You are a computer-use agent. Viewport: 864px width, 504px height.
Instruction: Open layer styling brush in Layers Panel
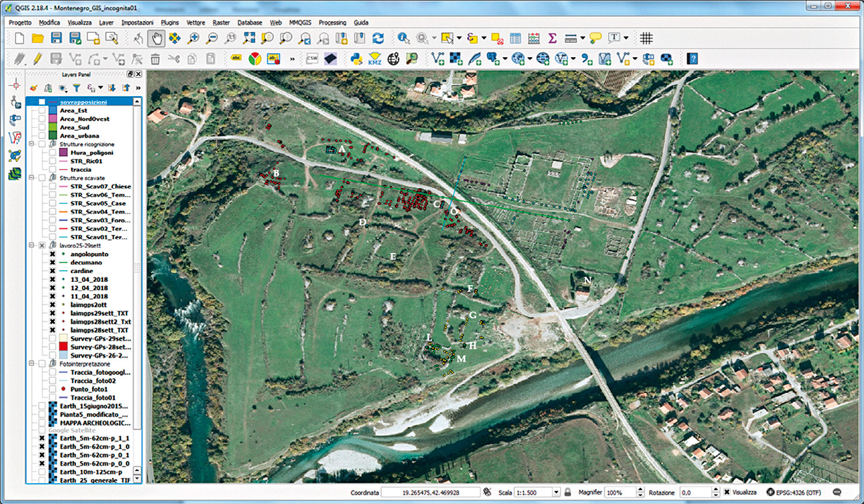coord(34,88)
